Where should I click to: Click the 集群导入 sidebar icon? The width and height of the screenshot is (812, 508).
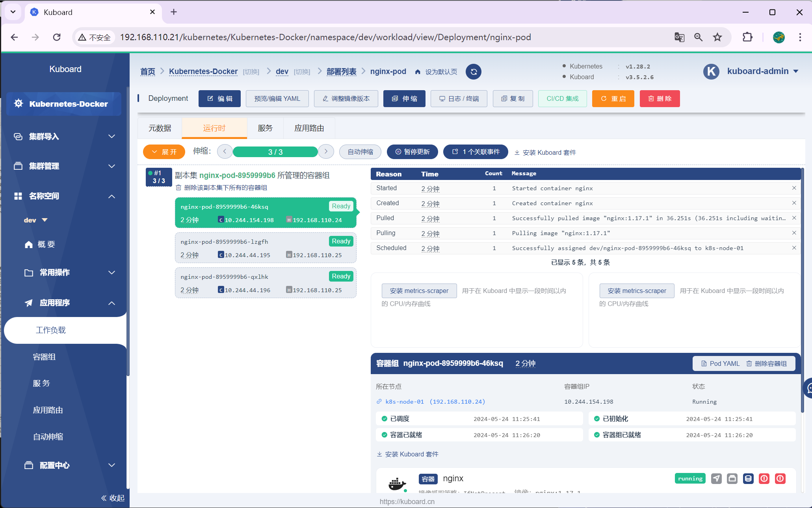click(x=18, y=137)
